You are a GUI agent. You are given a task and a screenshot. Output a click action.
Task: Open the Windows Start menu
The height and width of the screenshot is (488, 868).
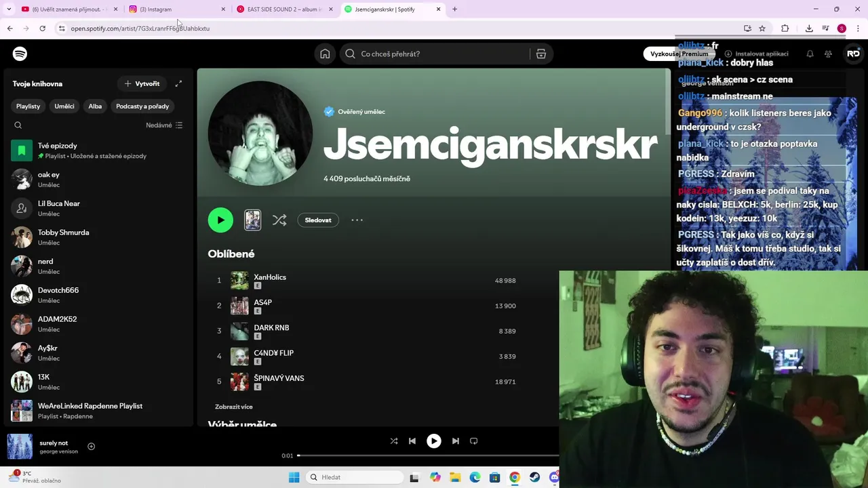click(294, 477)
